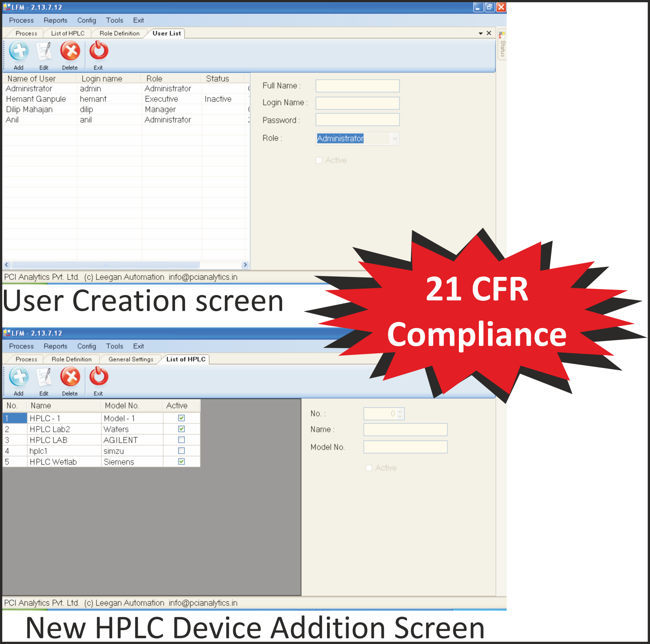The width and height of the screenshot is (650, 644).
Task: Click the Add icon to create a new user
Action: 18,52
